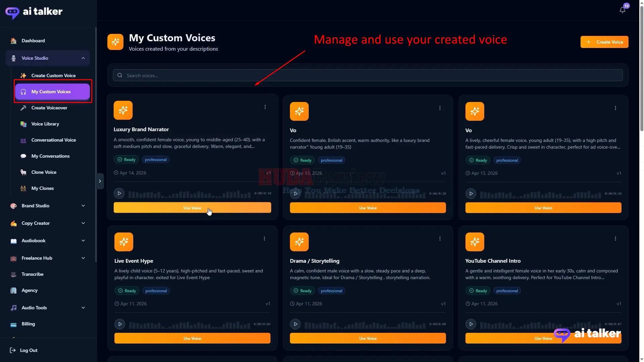This screenshot has width=644, height=362.
Task: Open options menu for YouTube Channel Intro
Action: click(x=615, y=239)
